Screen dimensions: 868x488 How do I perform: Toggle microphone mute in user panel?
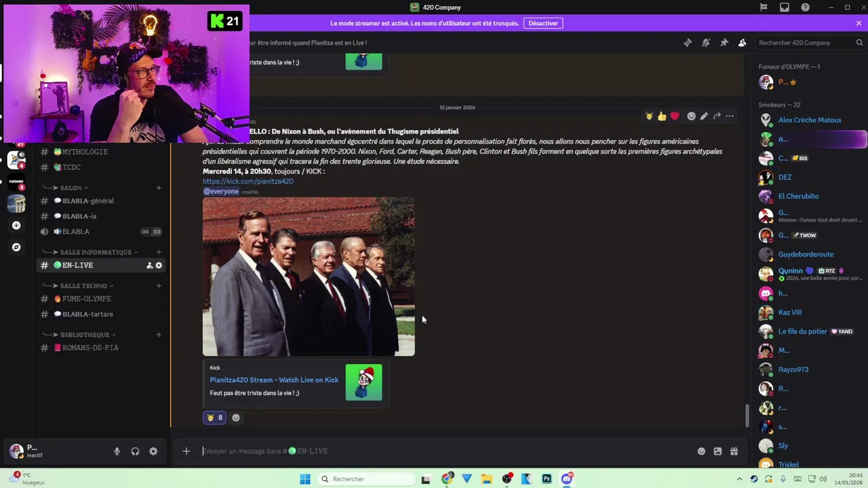tap(117, 451)
